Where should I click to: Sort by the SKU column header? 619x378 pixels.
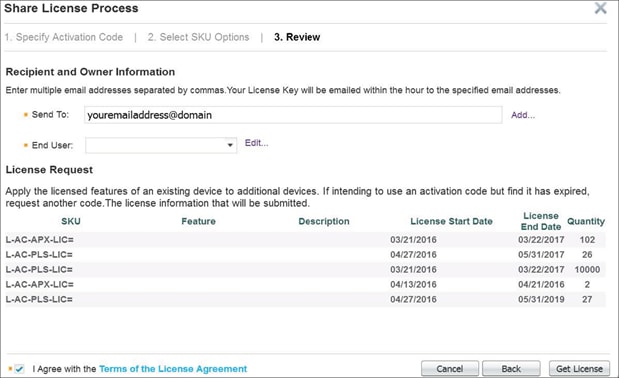(x=71, y=221)
